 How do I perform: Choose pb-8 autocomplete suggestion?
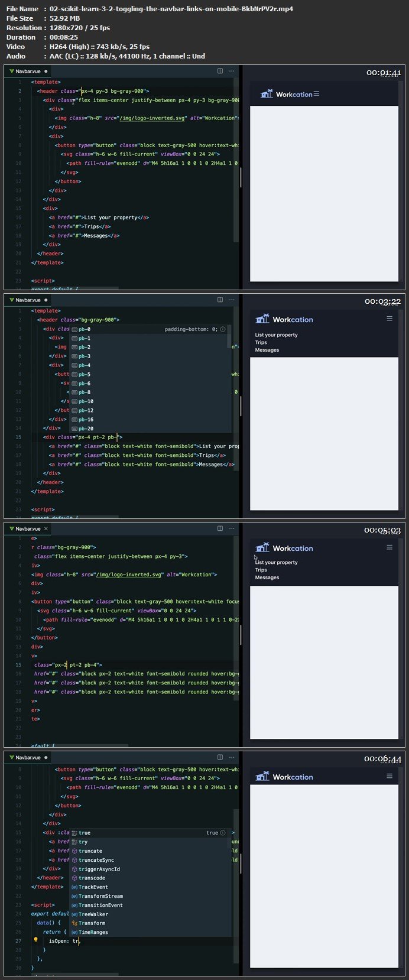coord(149,392)
